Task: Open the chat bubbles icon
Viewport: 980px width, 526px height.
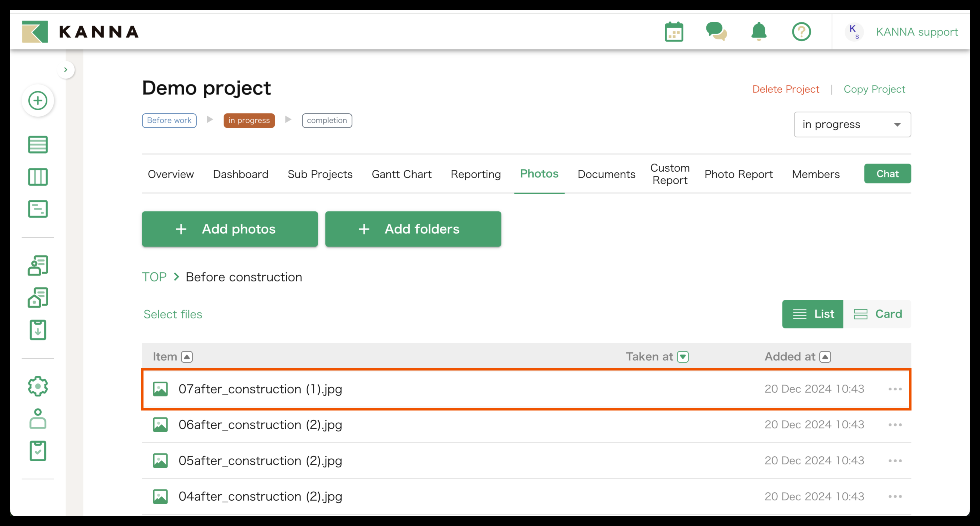Action: click(716, 32)
